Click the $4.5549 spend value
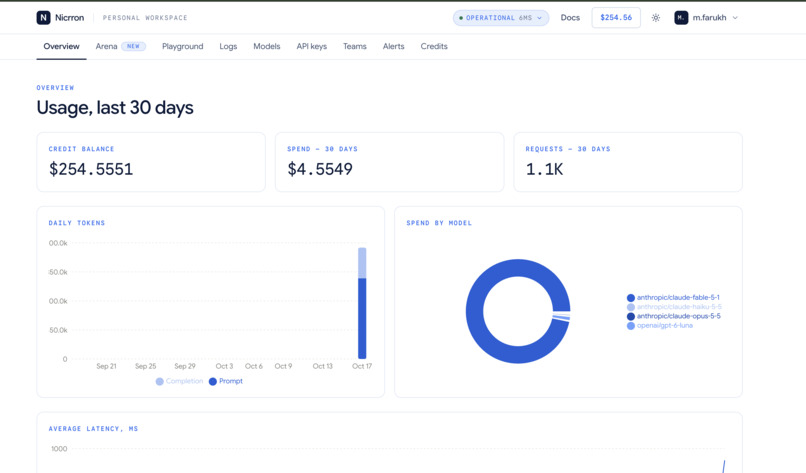806x473 pixels. 320,169
